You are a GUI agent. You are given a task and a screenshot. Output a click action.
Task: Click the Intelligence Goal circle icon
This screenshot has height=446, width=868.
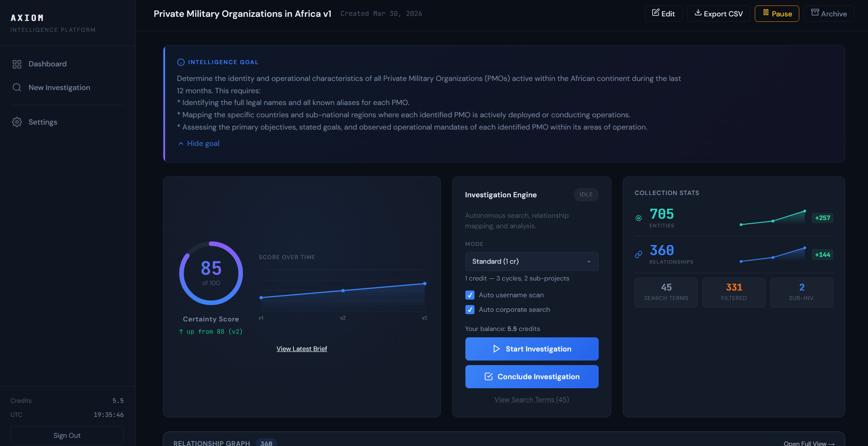click(181, 62)
